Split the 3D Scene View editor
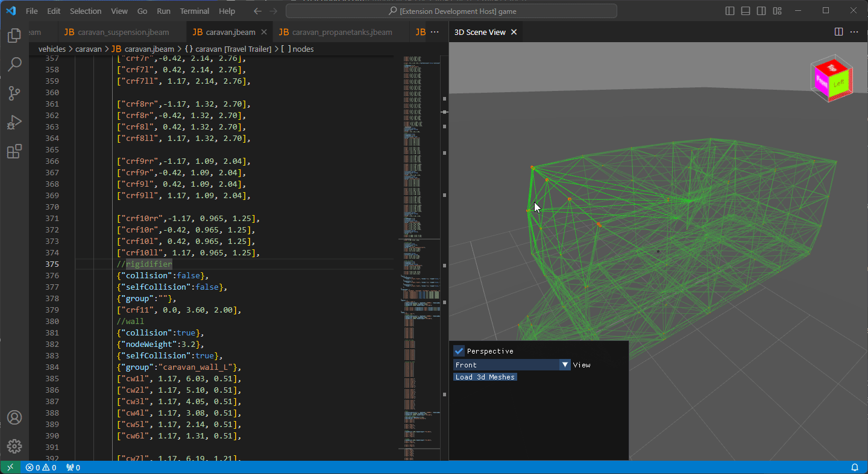868x474 pixels. click(838, 32)
